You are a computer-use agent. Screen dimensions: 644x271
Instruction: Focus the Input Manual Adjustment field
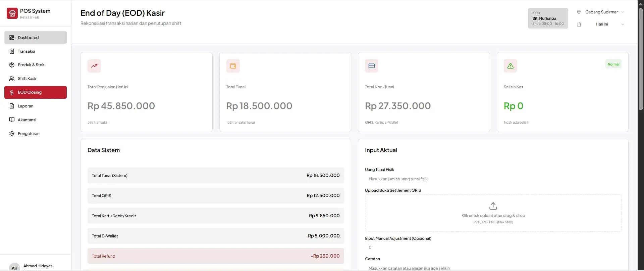click(493, 247)
